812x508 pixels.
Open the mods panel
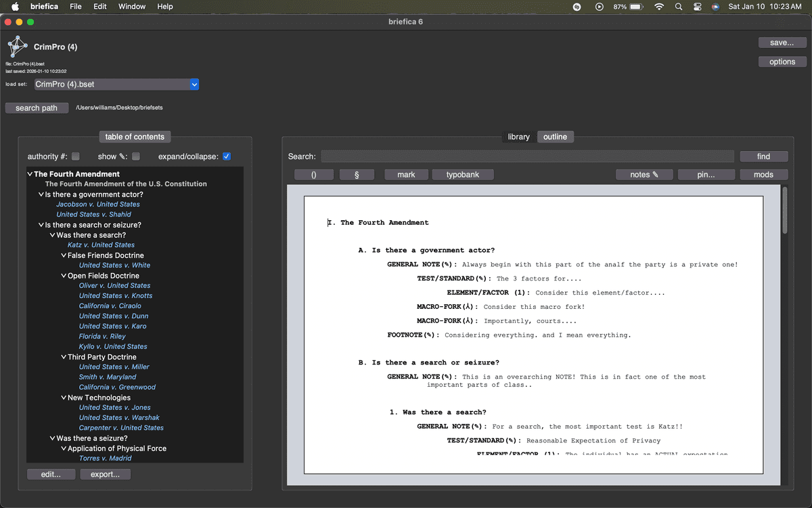(x=763, y=174)
